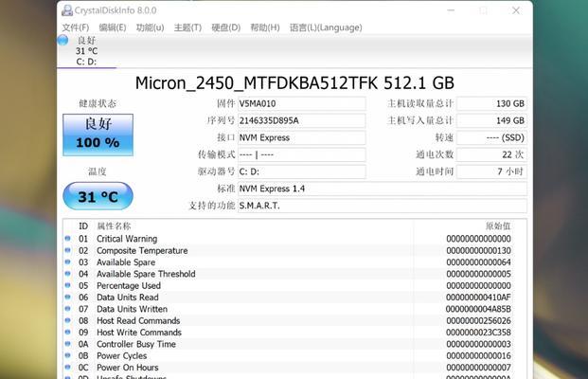Select the Power Cycles attribute name
Screen dimensions: 588x379
click(x=122, y=355)
